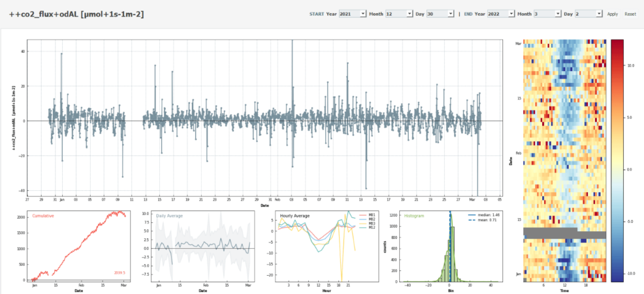Screen dimensions: 644x294
Task: Open the START Day dropdown showing 30
Action: tap(440, 14)
